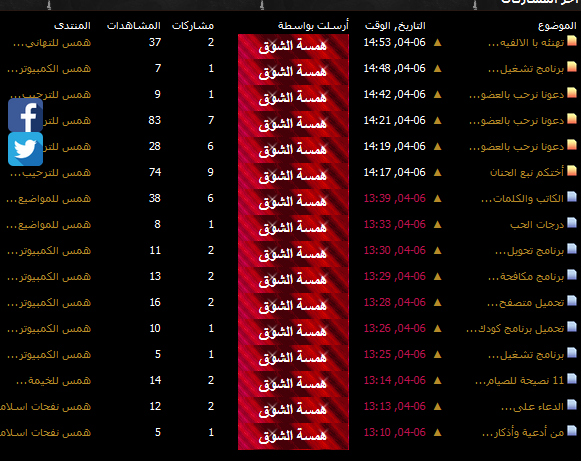The width and height of the screenshot is (581, 461).
Task: Click همسة الشوق banner in the 13:10 row
Action: tap(293, 437)
